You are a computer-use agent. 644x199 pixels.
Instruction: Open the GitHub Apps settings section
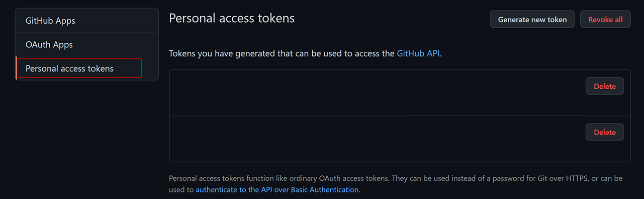[x=87, y=21]
